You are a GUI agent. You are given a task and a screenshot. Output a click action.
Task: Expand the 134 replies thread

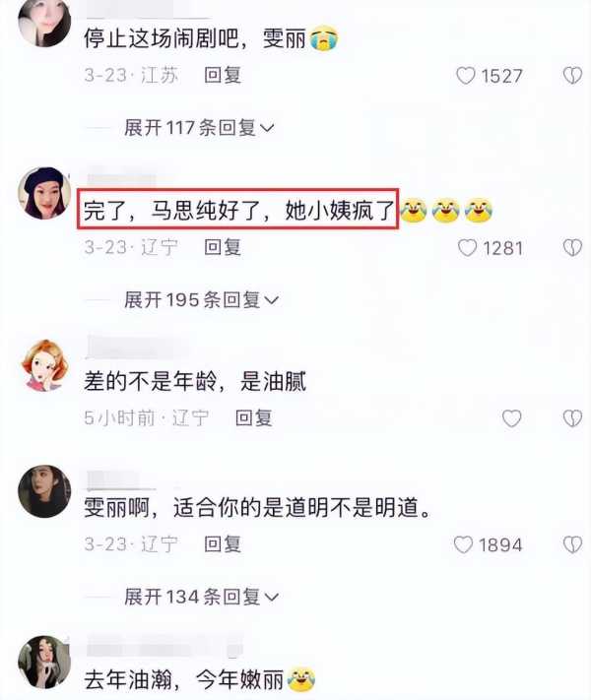pos(202,597)
